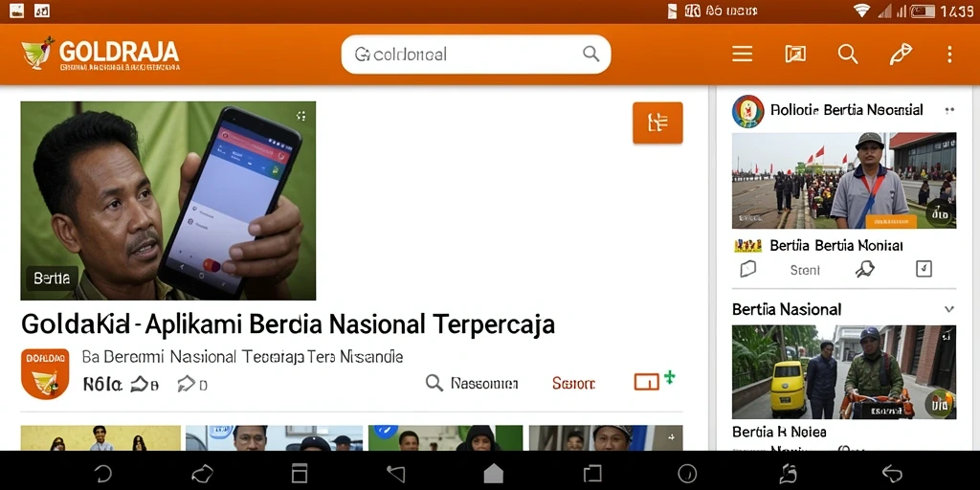Click the checkbox icon in sidebar actions
Image resolution: width=980 pixels, height=490 pixels.
(x=924, y=269)
